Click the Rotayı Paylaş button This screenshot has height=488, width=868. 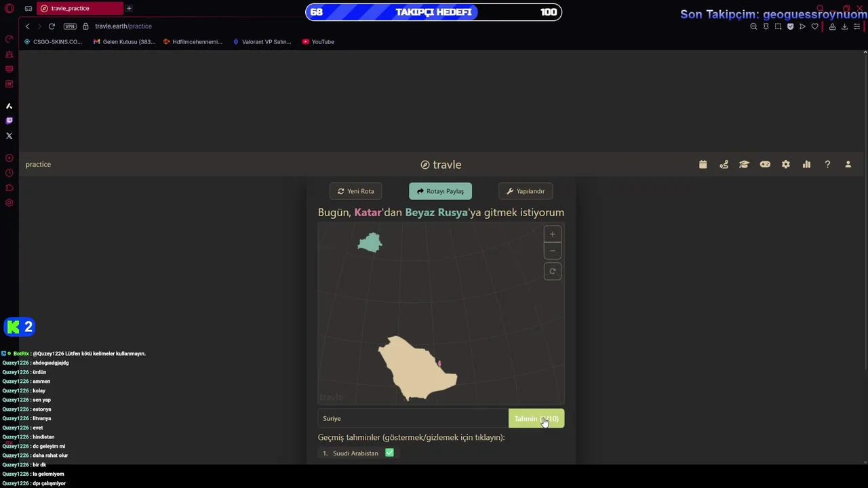441,191
